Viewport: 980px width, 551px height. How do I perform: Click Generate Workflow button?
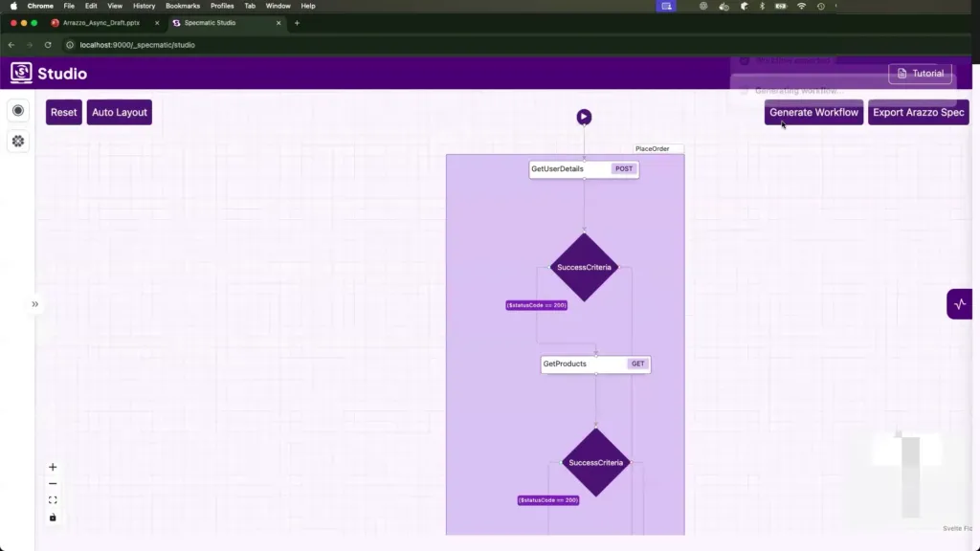tap(813, 113)
